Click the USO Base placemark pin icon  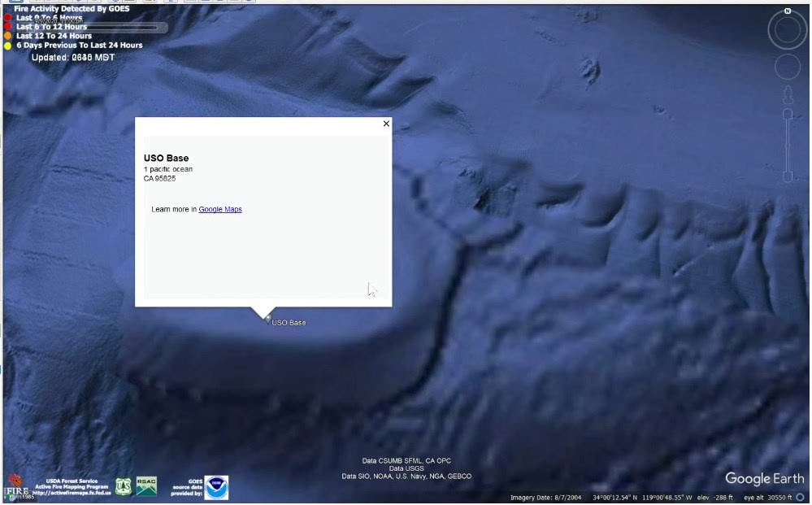pos(267,319)
